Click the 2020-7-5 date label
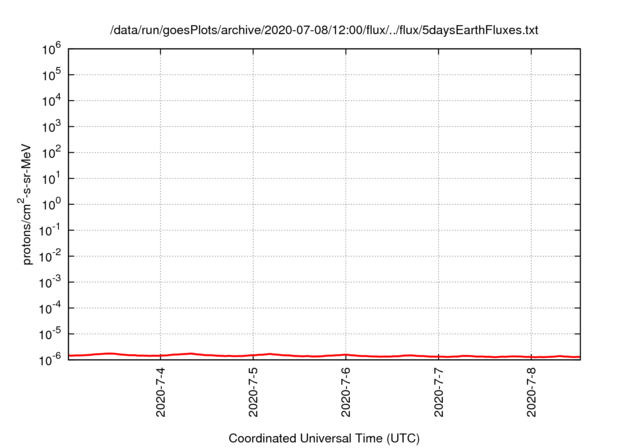Viewport: 640px width, 448px height. click(x=253, y=392)
